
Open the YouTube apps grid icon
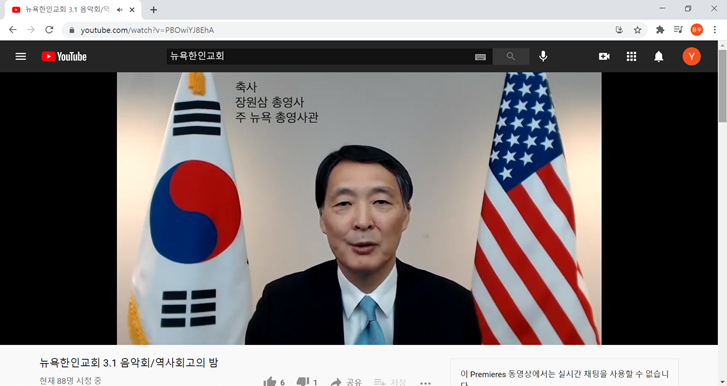[x=631, y=57]
